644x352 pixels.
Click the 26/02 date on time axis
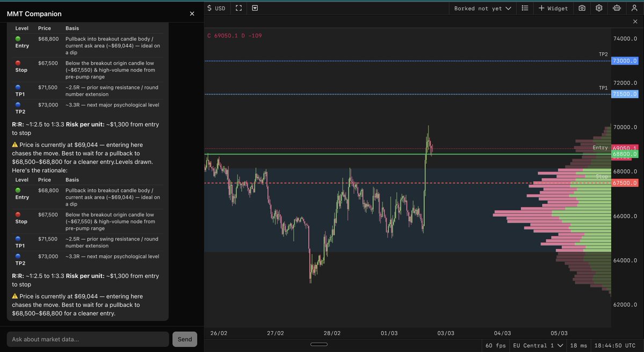(219, 333)
